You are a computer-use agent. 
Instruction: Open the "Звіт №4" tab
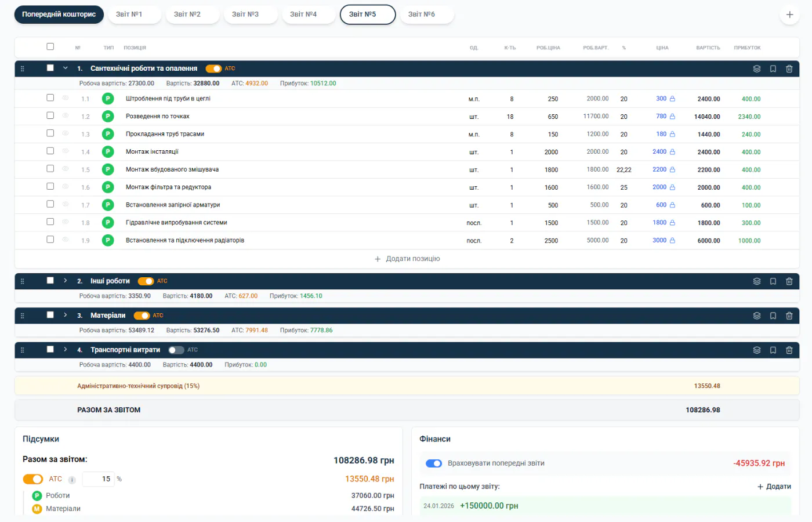click(x=309, y=14)
